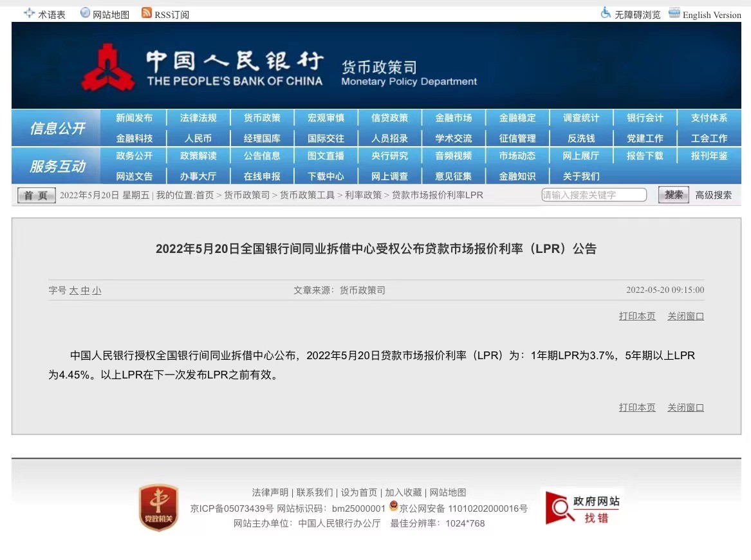This screenshot has width=751, height=560.
Task: Open the 法律法规 menu item
Action: pyautogui.click(x=198, y=118)
